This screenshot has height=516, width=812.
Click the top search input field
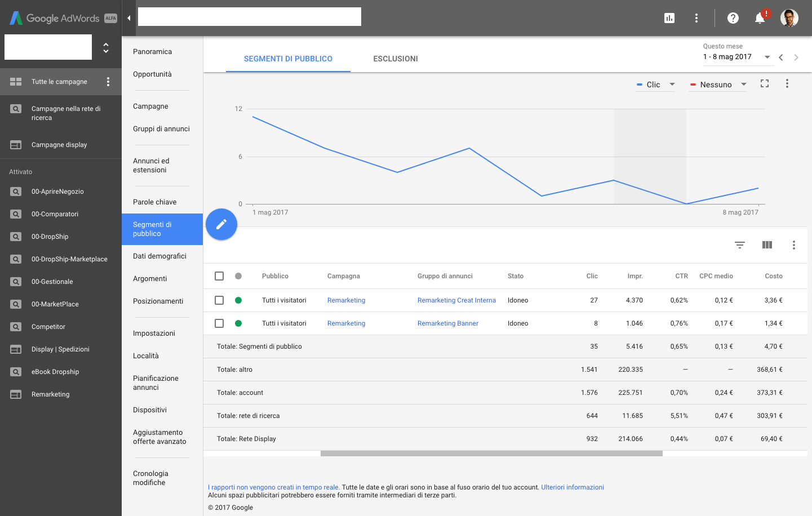[x=250, y=16]
